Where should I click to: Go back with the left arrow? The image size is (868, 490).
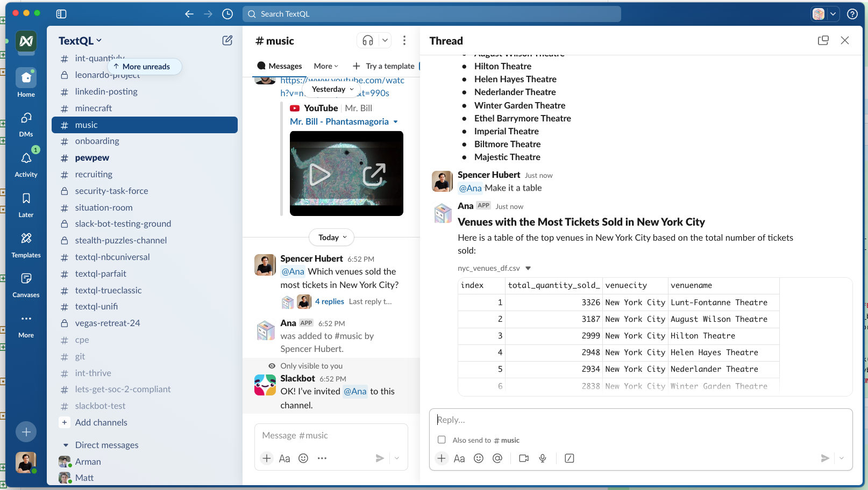[x=189, y=14]
